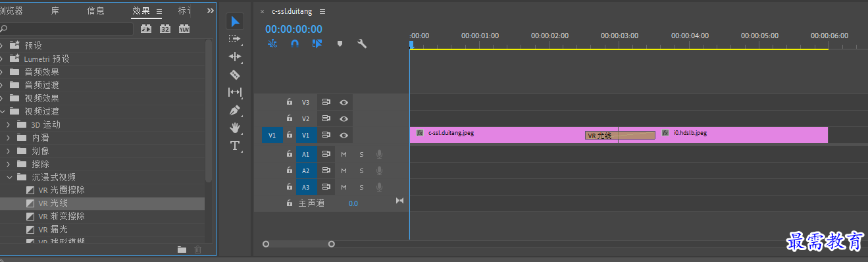Screen dimensions: 868x262
Task: Expand the 音频效果 folder
Action: click(3, 72)
